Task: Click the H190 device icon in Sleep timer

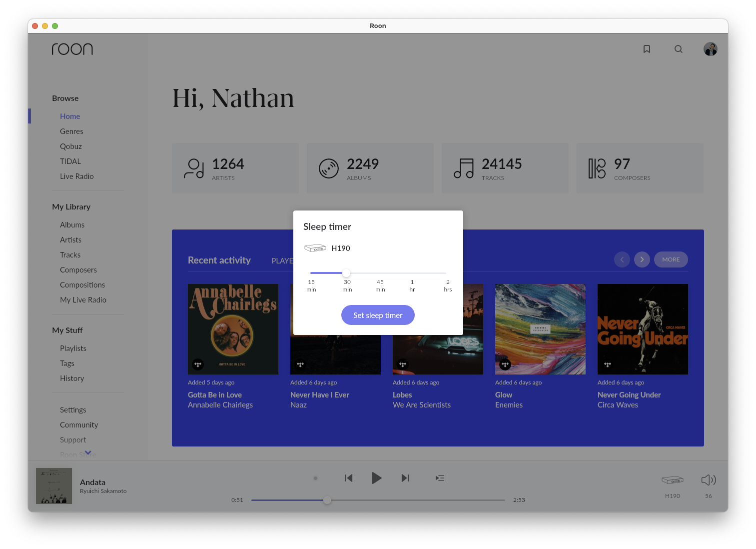Action: [x=315, y=248]
